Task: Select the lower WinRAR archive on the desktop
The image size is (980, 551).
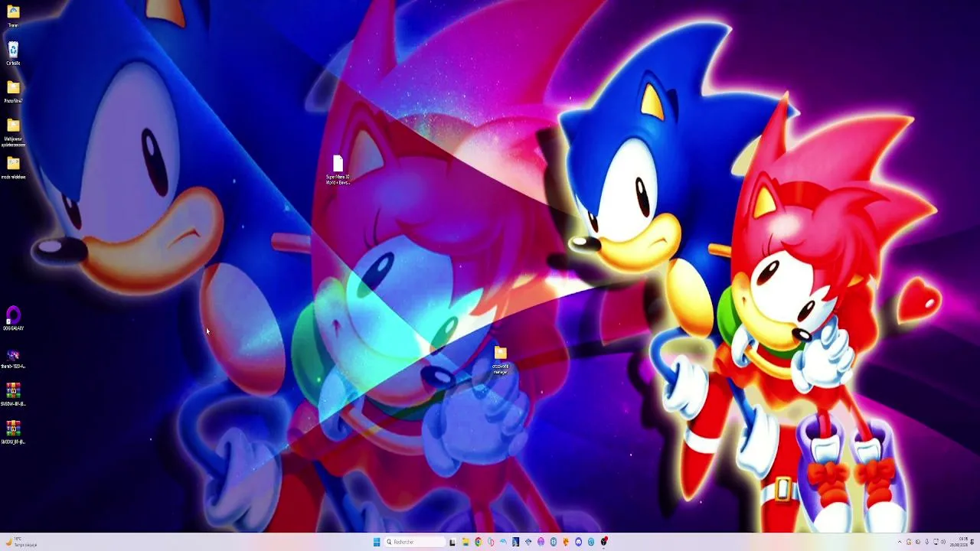Action: pos(13,433)
